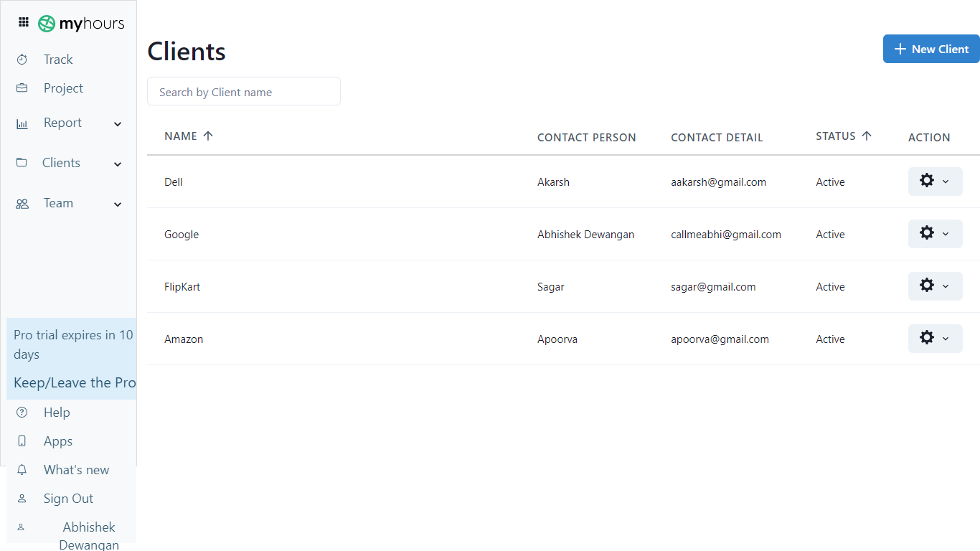Click Sign Out link

point(68,499)
